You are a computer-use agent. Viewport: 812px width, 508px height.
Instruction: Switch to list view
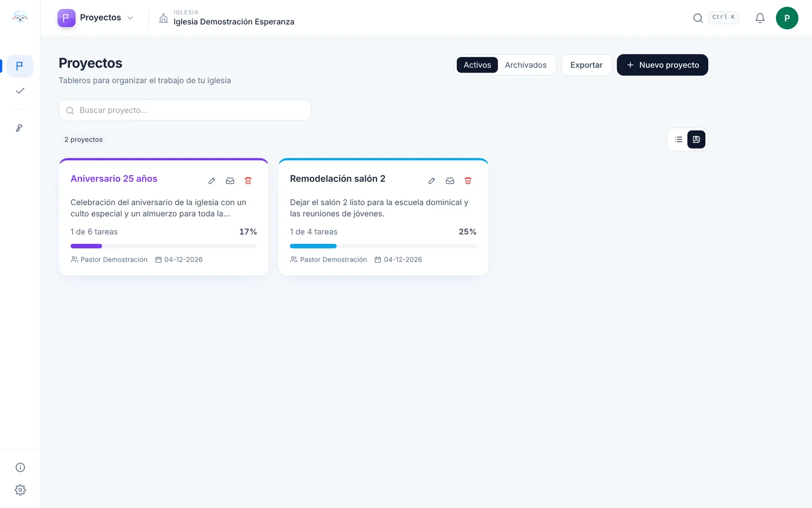pyautogui.click(x=679, y=139)
